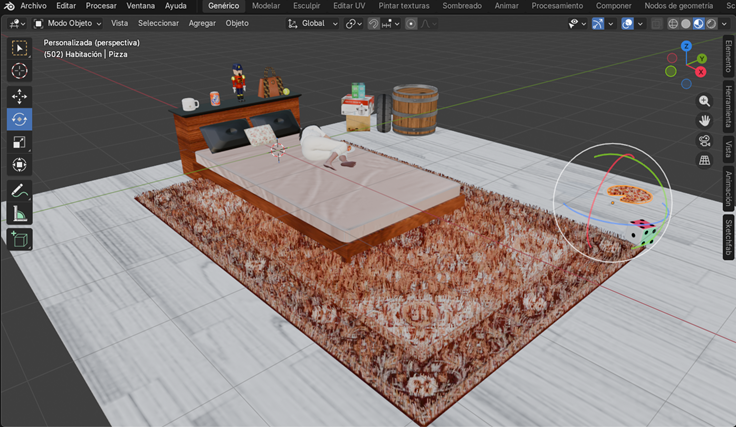
Task: Expand the snapping options dropdown
Action: click(391, 23)
